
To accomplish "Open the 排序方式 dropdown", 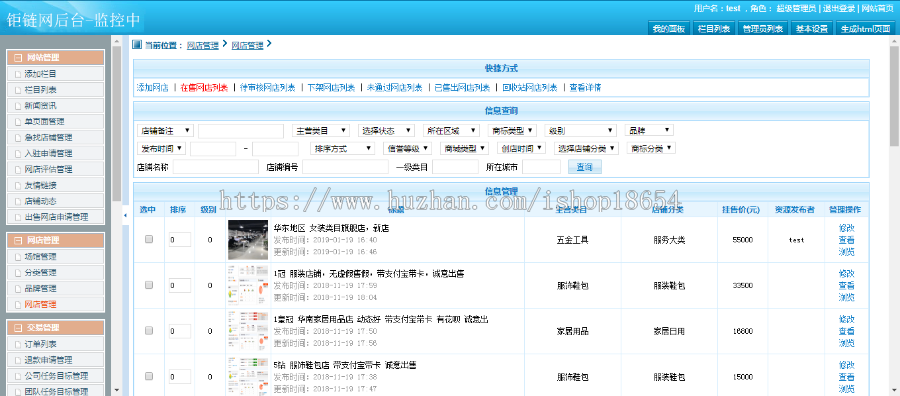I will [x=343, y=149].
